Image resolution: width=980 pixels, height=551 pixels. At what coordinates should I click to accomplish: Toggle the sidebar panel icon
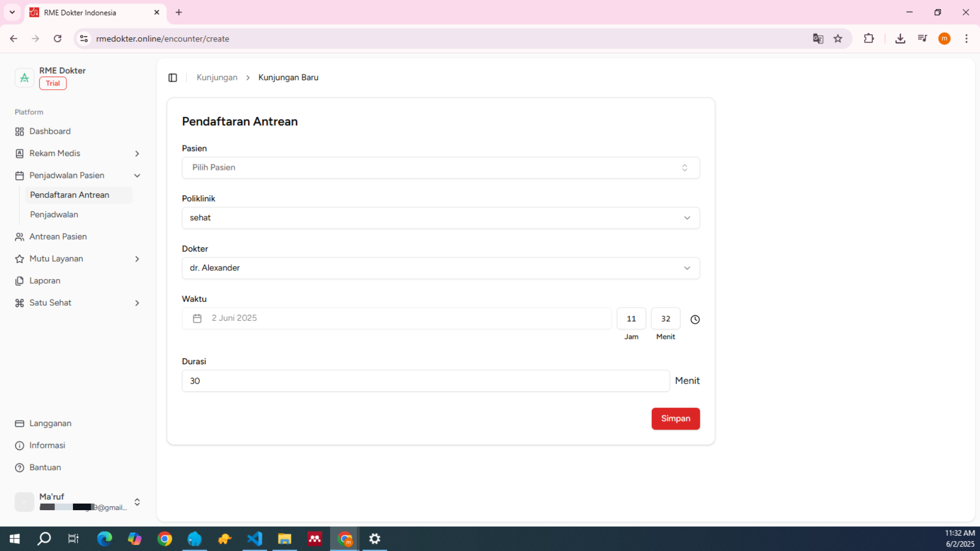pos(173,78)
